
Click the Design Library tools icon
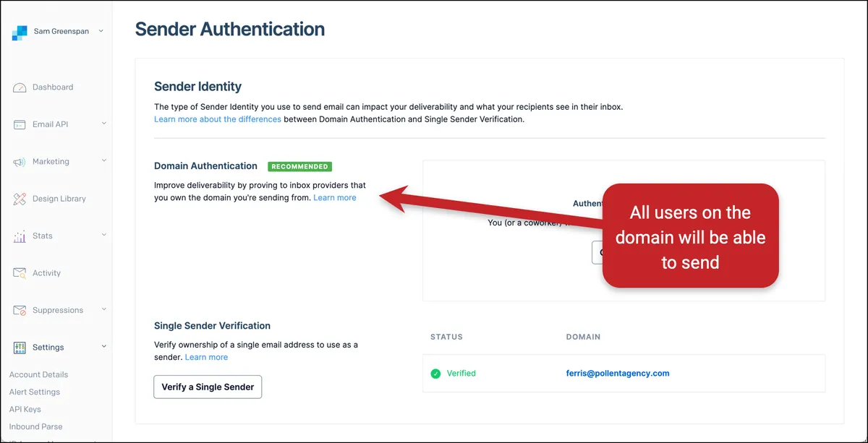tap(20, 199)
